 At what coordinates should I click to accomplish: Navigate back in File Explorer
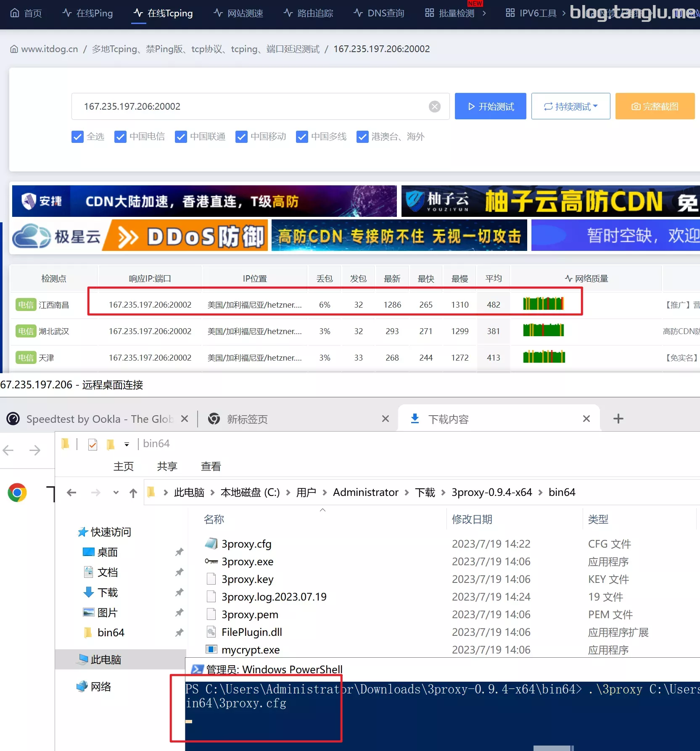71,493
